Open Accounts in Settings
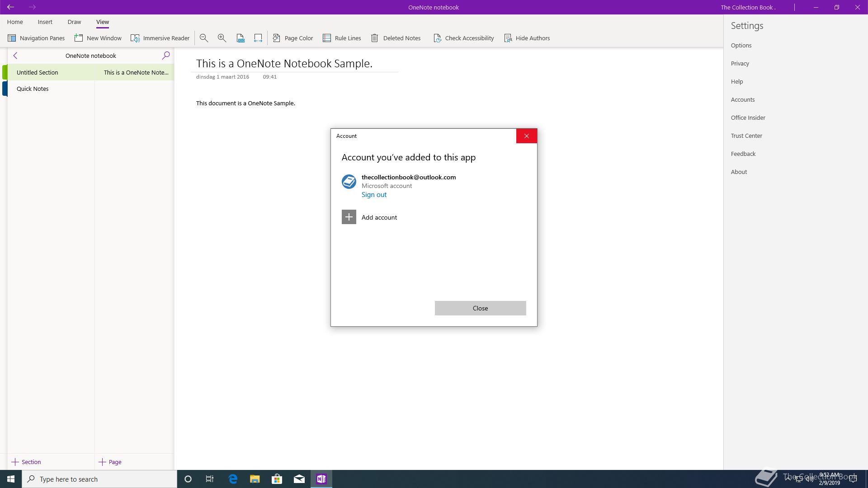Viewport: 868px width, 488px height. coord(743,99)
